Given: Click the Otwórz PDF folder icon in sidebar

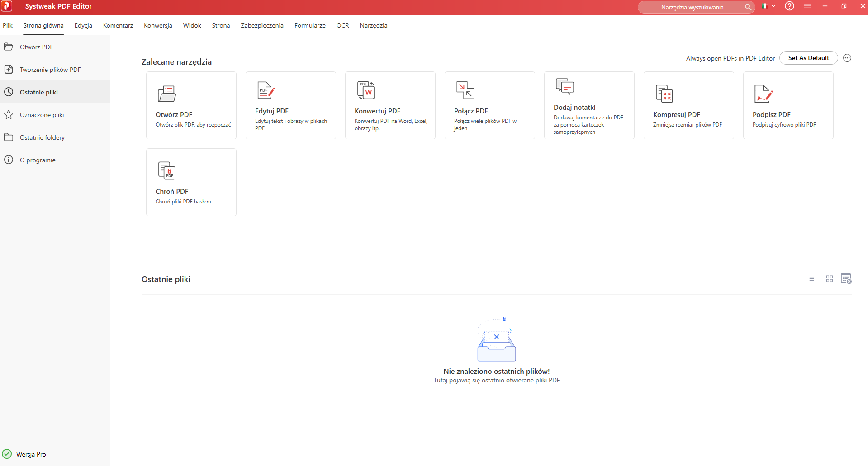Looking at the screenshot, I should click(x=9, y=47).
